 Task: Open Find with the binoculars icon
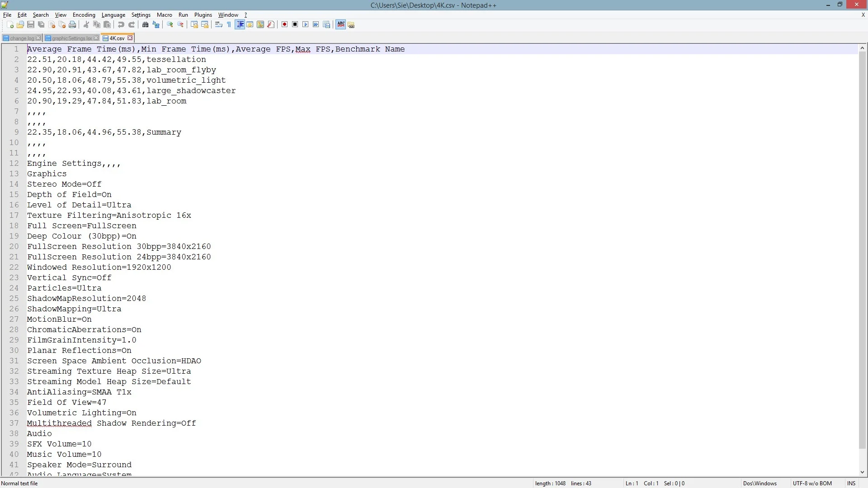point(146,25)
